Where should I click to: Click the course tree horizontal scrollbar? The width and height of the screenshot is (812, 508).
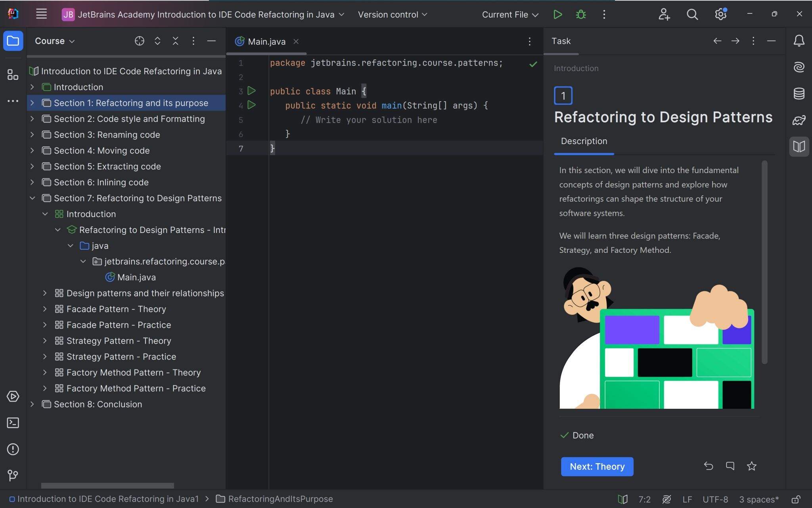107,485
